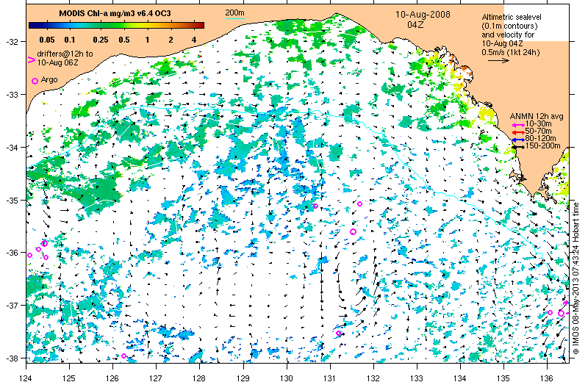Click the cyan line under the 200m label

234,18
